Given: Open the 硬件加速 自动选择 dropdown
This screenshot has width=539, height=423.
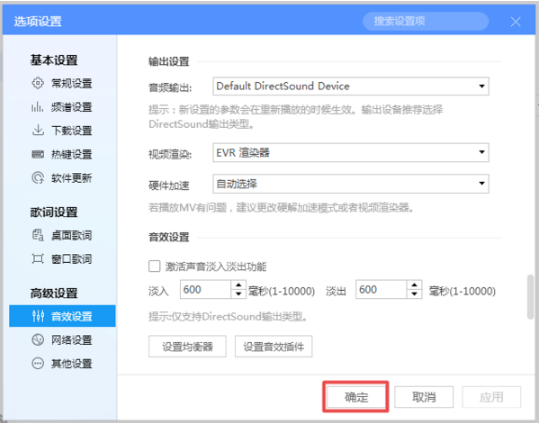Looking at the screenshot, I should (351, 184).
